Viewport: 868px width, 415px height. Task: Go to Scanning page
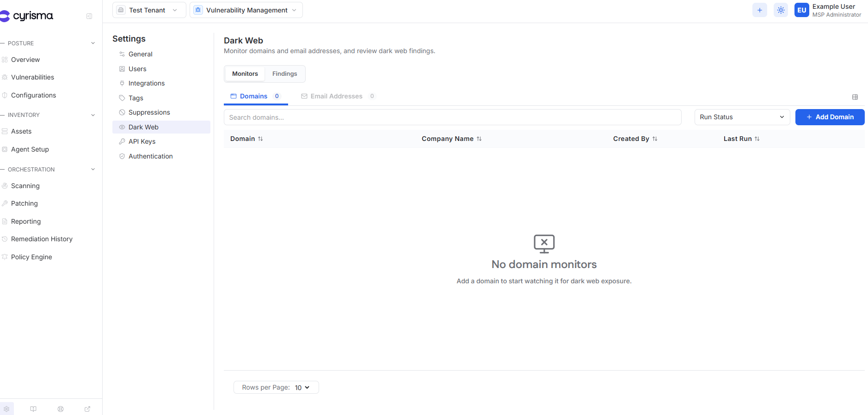tap(25, 186)
